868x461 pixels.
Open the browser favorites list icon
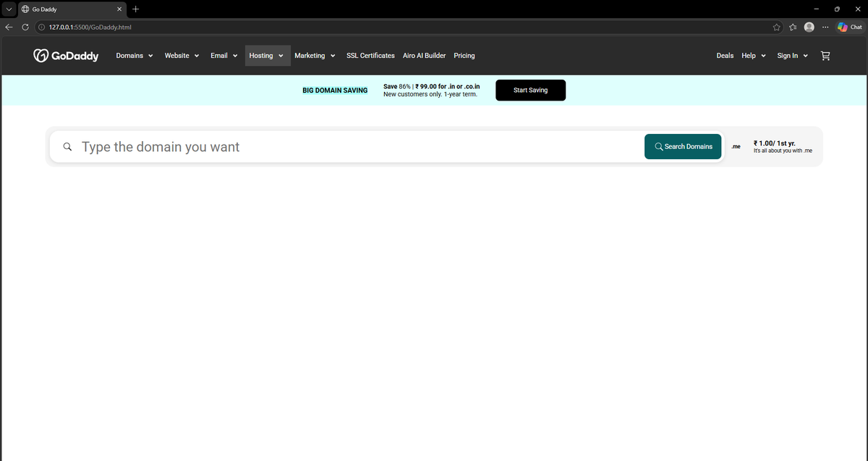(793, 27)
